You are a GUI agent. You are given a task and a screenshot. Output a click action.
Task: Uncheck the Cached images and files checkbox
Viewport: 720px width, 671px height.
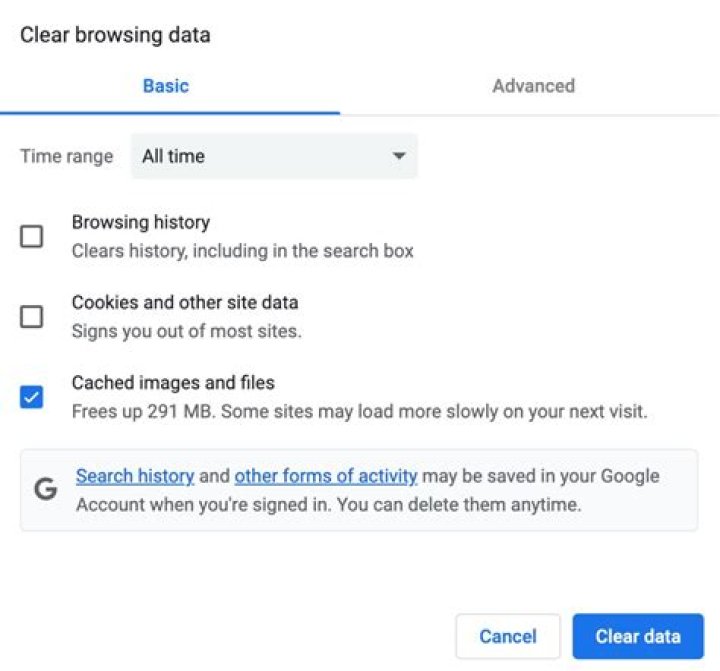coord(32,397)
